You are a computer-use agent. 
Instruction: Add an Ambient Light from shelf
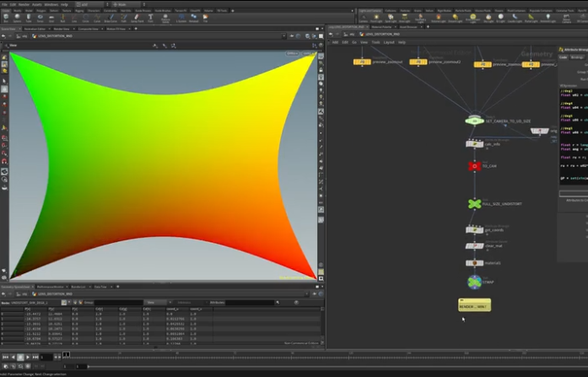coord(548,18)
